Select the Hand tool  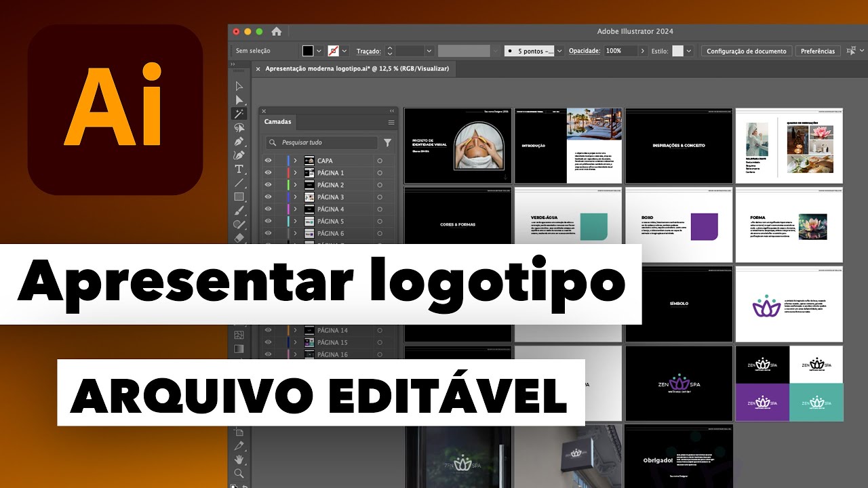coord(239,460)
